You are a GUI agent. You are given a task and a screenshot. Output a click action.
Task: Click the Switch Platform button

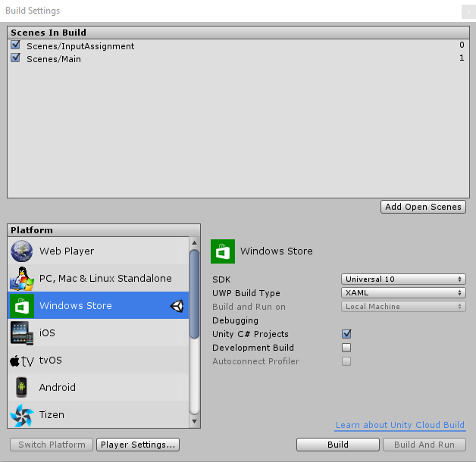point(52,445)
